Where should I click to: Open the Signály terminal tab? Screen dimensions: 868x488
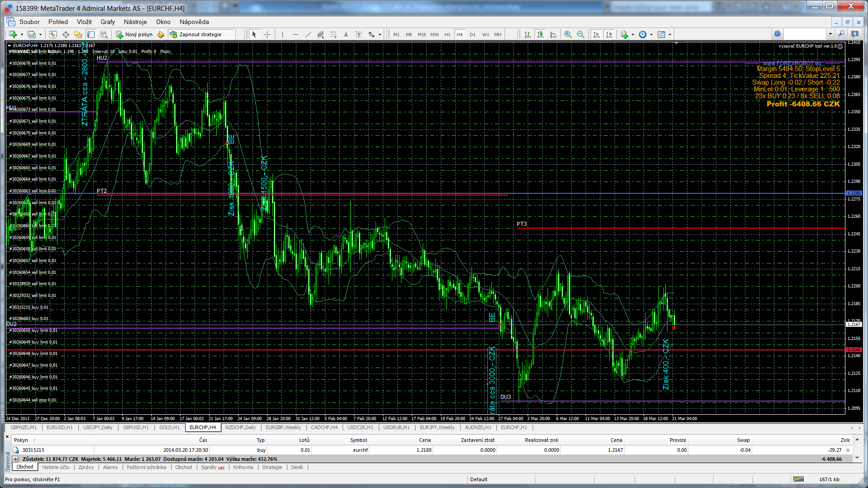tap(212, 467)
